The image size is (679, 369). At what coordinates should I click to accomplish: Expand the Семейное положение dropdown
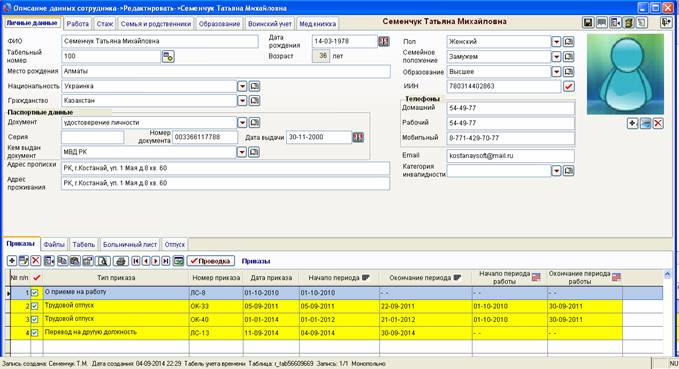tap(556, 57)
